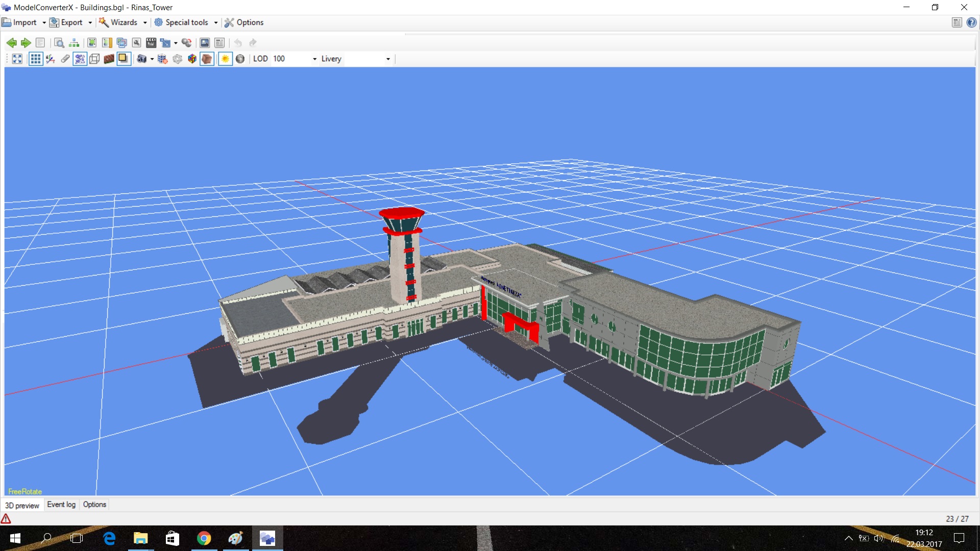The width and height of the screenshot is (980, 551).
Task: Expand the LOD dropdown
Action: tap(314, 59)
